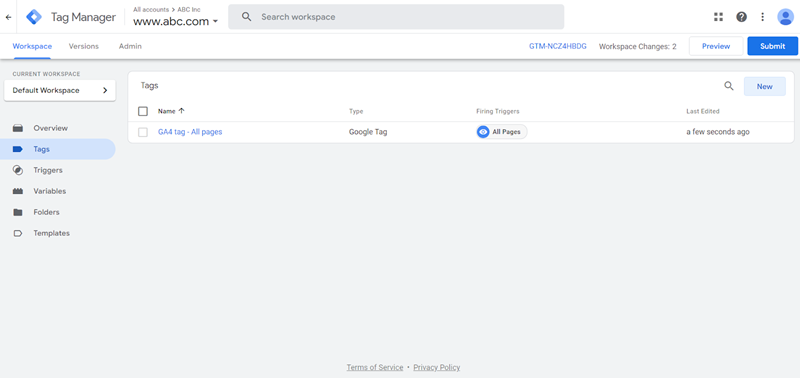Click the All Pages firing trigger chip
Image resolution: width=800 pixels, height=378 pixels.
[502, 132]
